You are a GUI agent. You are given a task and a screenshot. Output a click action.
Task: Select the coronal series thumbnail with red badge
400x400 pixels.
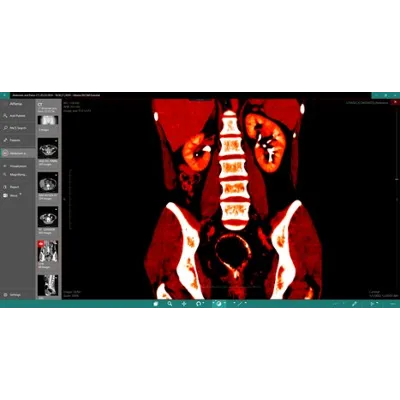tap(48, 251)
